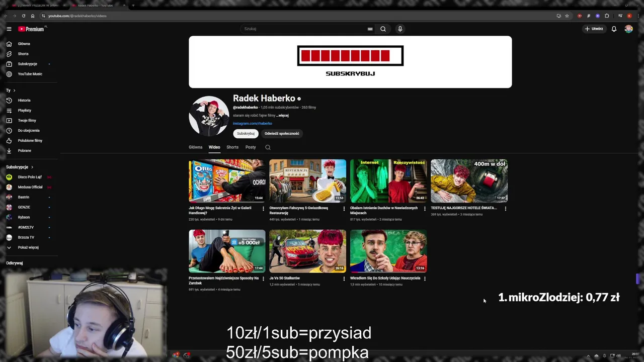Expand Pokaż więcej subscriptions
The width and height of the screenshot is (644, 362).
[x=29, y=247]
